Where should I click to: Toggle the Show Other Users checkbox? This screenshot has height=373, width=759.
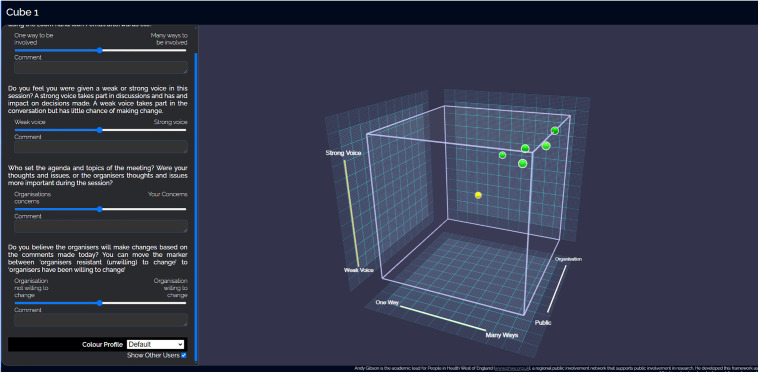(183, 355)
